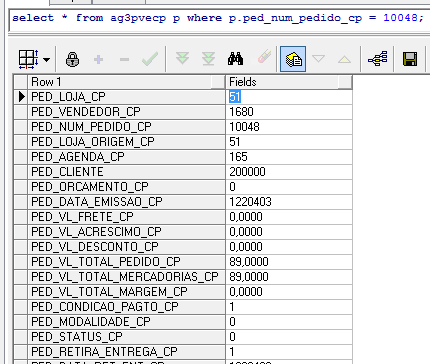The image size is (430, 364).
Task: Click the eraser clear record icon
Action: [264, 57]
